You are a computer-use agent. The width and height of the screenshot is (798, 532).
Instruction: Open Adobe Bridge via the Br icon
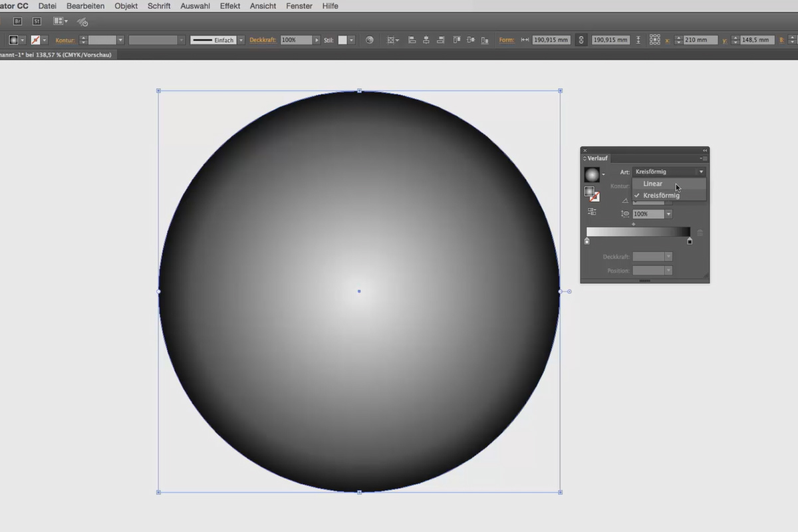click(x=18, y=21)
